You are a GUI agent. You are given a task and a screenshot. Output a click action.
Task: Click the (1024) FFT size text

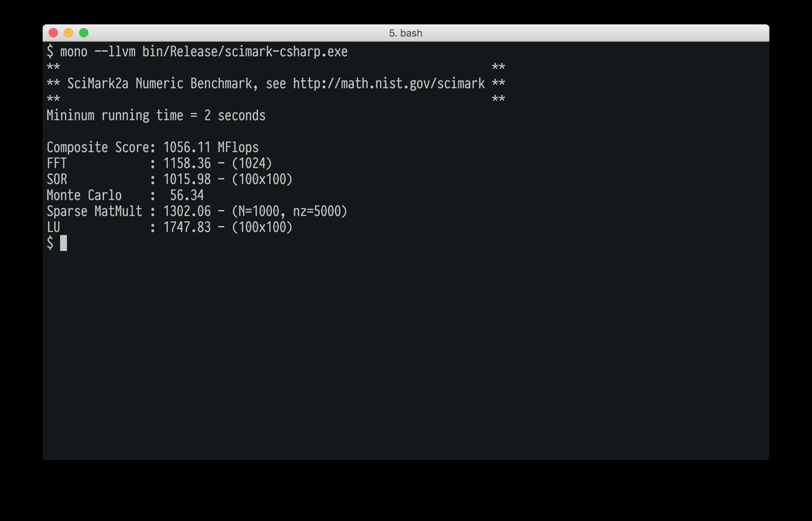[x=252, y=164]
